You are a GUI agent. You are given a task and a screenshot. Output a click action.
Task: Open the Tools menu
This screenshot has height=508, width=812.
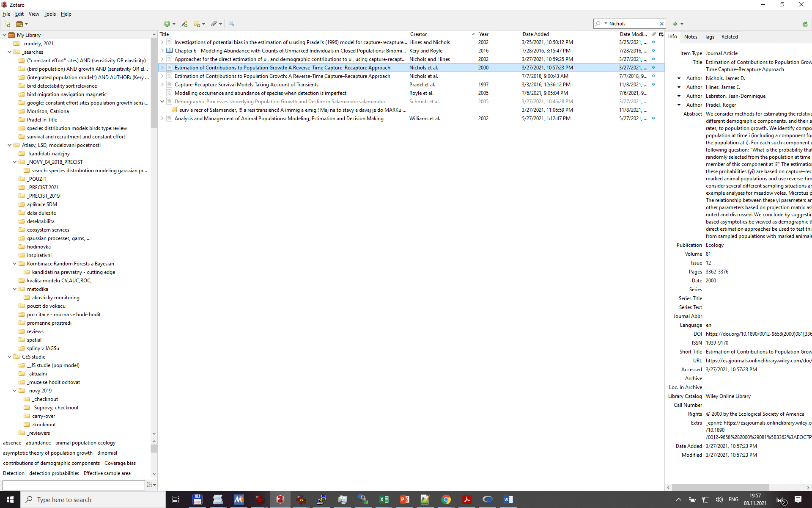pyautogui.click(x=50, y=14)
